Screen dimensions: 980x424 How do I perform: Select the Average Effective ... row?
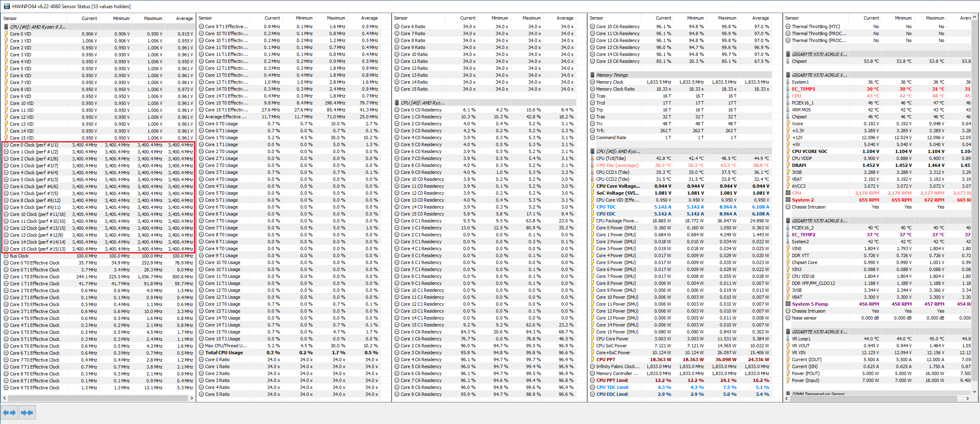coord(289,117)
